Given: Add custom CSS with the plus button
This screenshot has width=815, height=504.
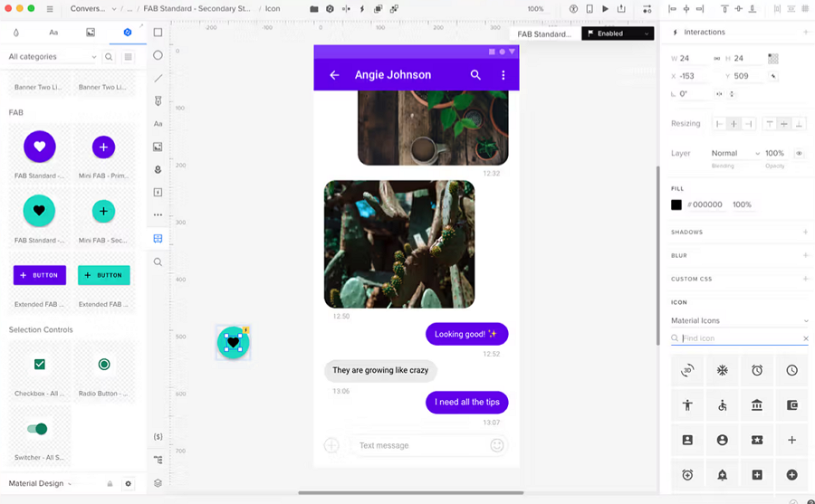Looking at the screenshot, I should coord(805,279).
